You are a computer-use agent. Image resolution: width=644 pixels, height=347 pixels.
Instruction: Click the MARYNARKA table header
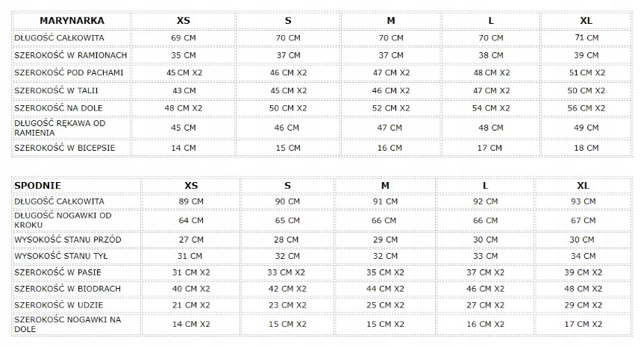pyautogui.click(x=72, y=21)
